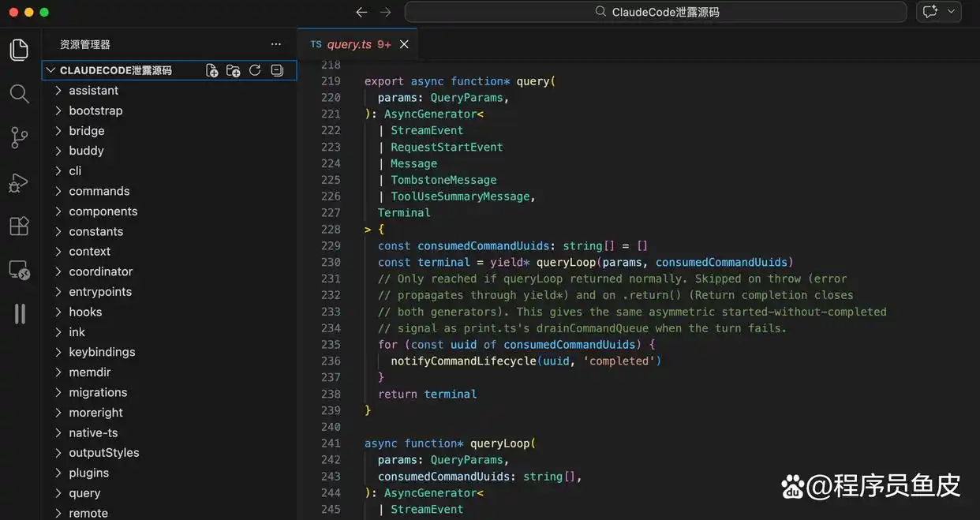Select the keybindings folder row
The height and width of the screenshot is (520, 980).
[x=169, y=352]
